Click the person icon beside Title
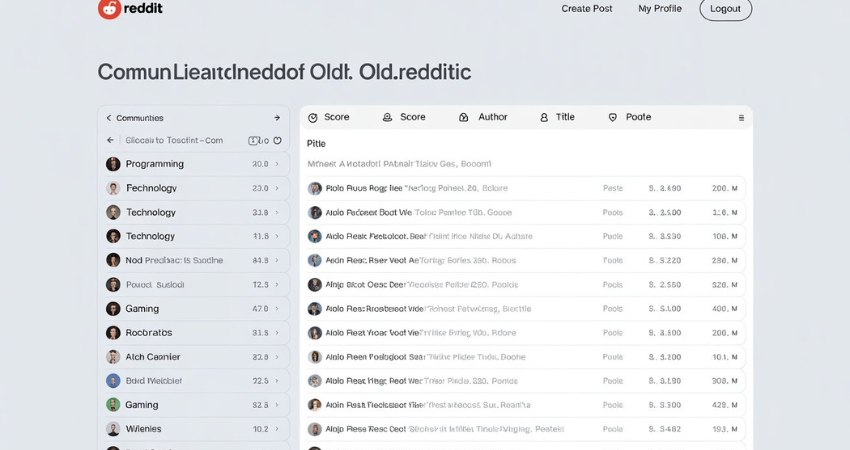Viewport: 850px width, 450px height. 544,117
